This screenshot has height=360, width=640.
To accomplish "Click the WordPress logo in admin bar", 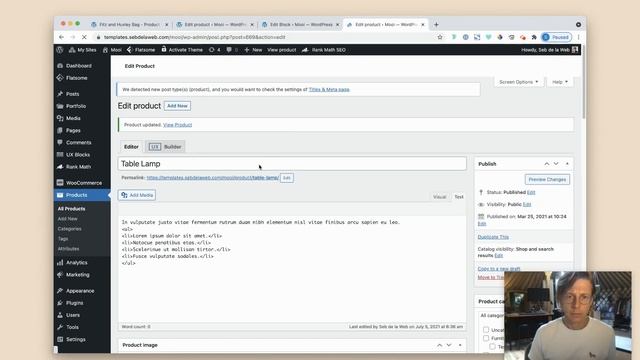I will tap(60, 50).
